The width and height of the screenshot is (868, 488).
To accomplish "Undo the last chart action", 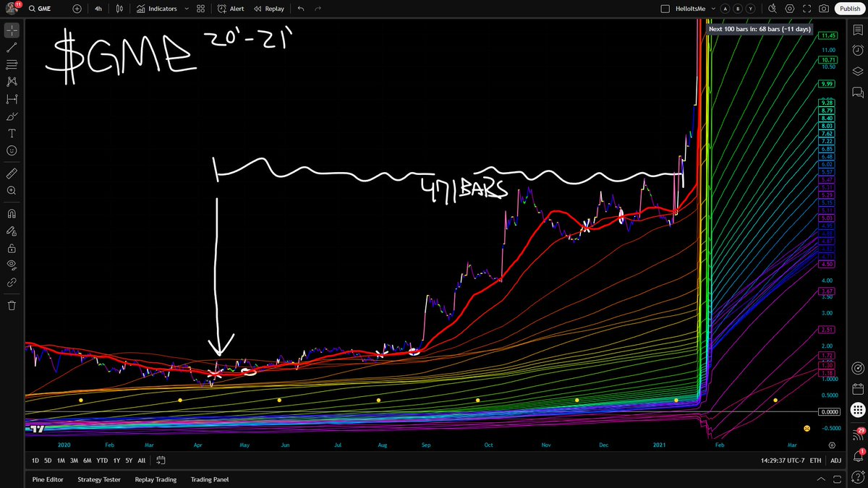I will [x=301, y=9].
